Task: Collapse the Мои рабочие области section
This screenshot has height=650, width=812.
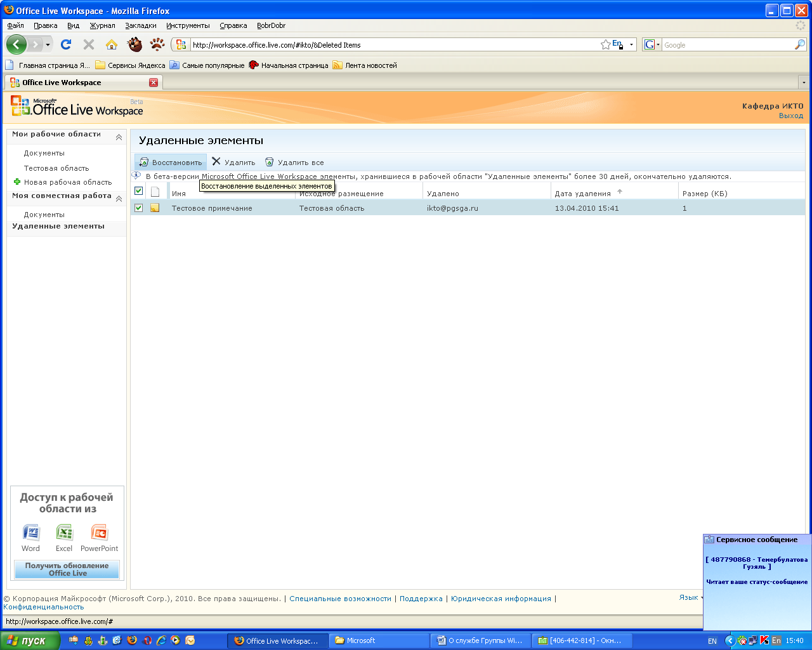Action: [x=119, y=137]
